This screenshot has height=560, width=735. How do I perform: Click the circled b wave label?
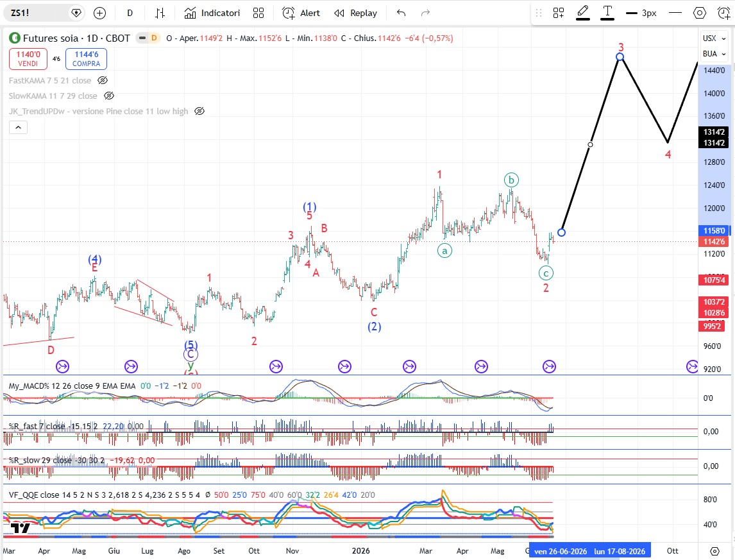click(x=511, y=180)
